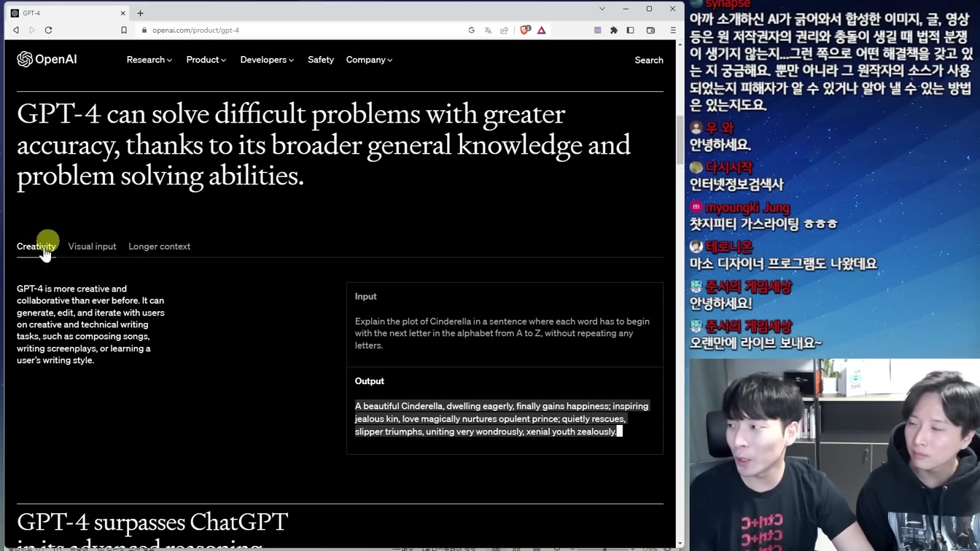Select the Creativity tab
The height and width of the screenshot is (551, 980).
[36, 246]
